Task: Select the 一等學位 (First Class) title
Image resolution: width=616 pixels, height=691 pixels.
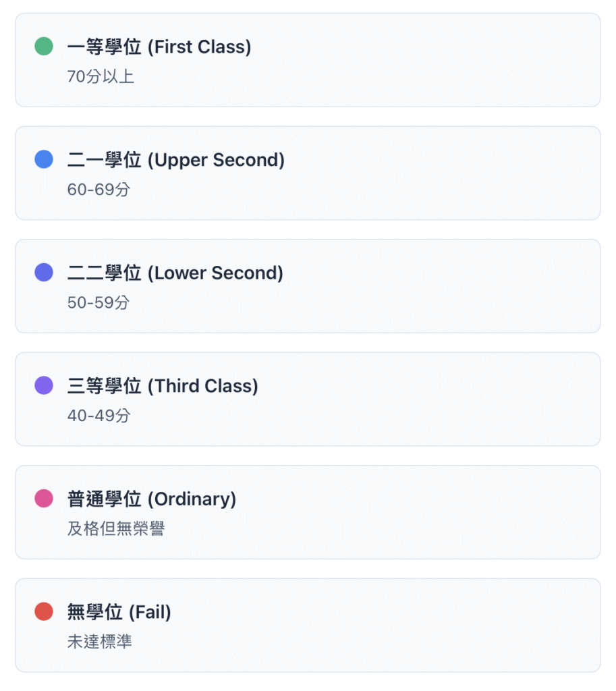Action: 159,47
